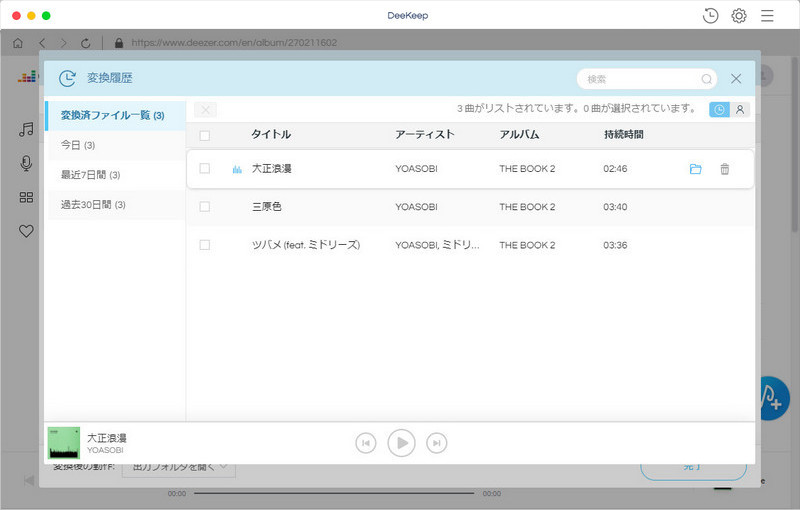
Task: Click THE BOOK 2 album in ツバメ row
Action: tap(527, 245)
